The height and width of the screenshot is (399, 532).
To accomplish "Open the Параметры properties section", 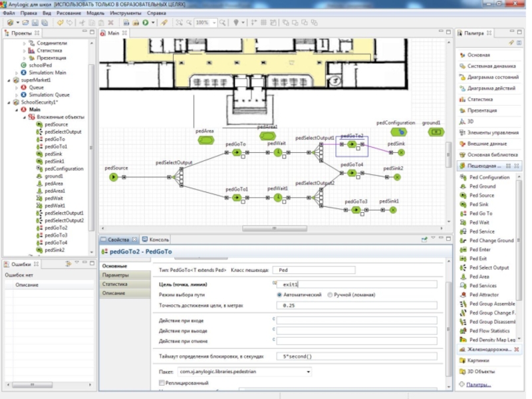I will point(116,275).
